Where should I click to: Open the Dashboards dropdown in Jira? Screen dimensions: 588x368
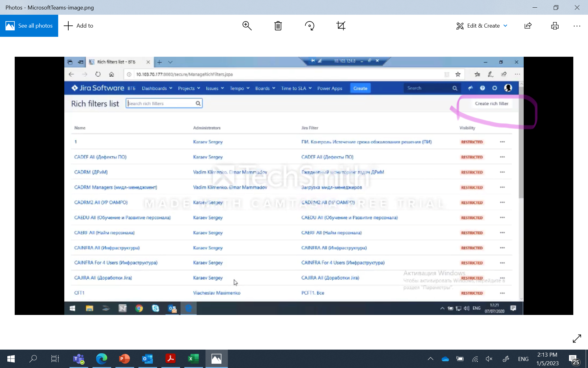click(156, 88)
